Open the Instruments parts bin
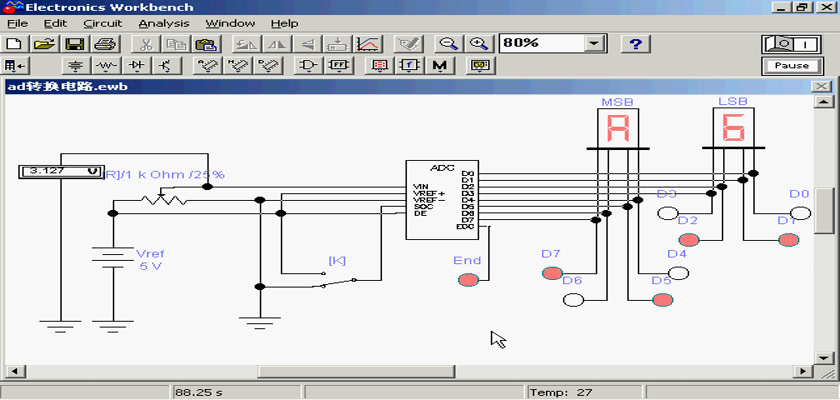Image resolution: width=840 pixels, height=400 pixels. tap(480, 65)
